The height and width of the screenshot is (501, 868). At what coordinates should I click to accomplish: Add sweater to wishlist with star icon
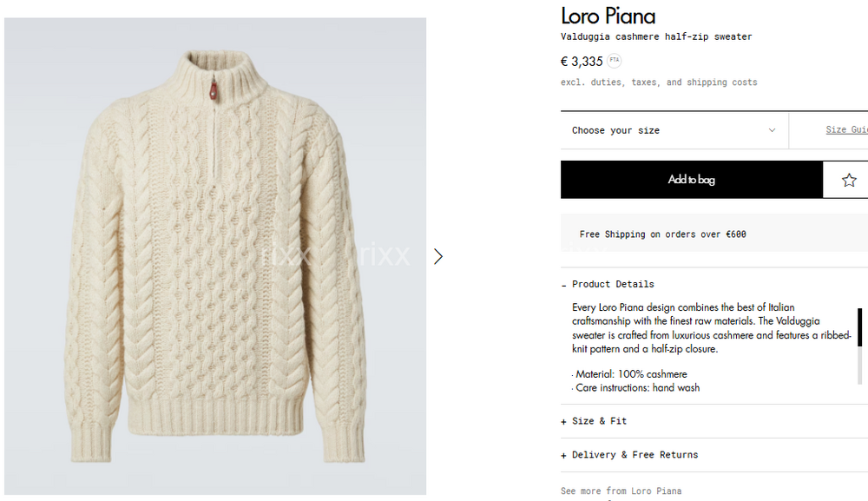pos(848,180)
